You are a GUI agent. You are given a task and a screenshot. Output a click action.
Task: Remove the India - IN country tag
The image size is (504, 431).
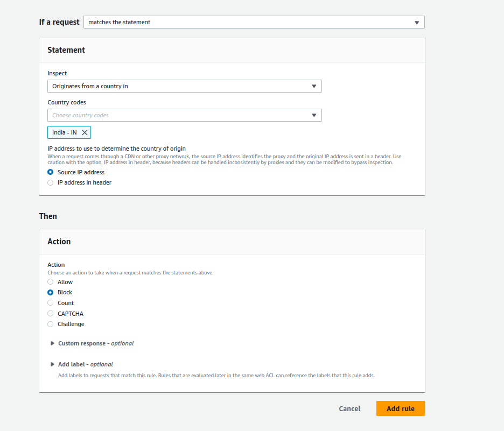tap(85, 132)
